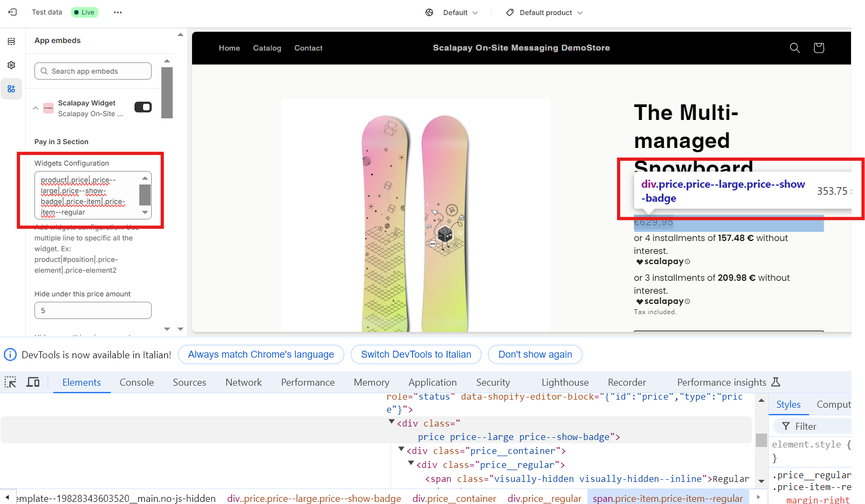This screenshot has width=865, height=504.
Task: Collapse the price__regular div triangle
Action: coord(411,464)
